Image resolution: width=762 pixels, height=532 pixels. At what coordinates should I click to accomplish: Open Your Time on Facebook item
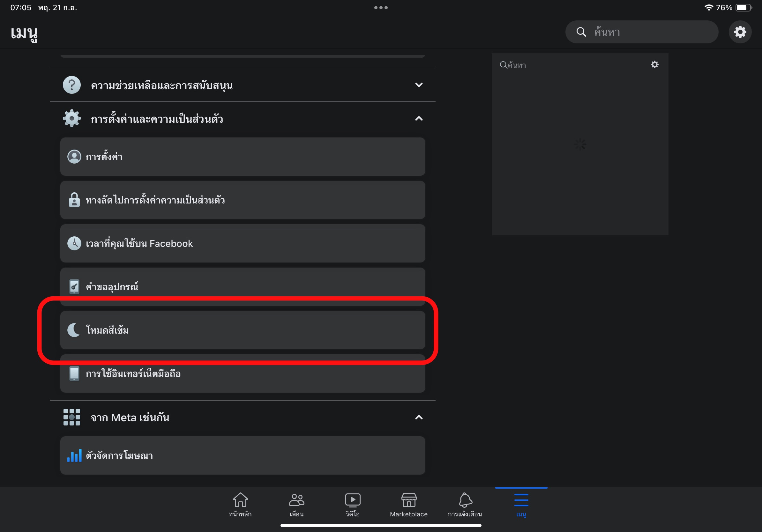[242, 243]
